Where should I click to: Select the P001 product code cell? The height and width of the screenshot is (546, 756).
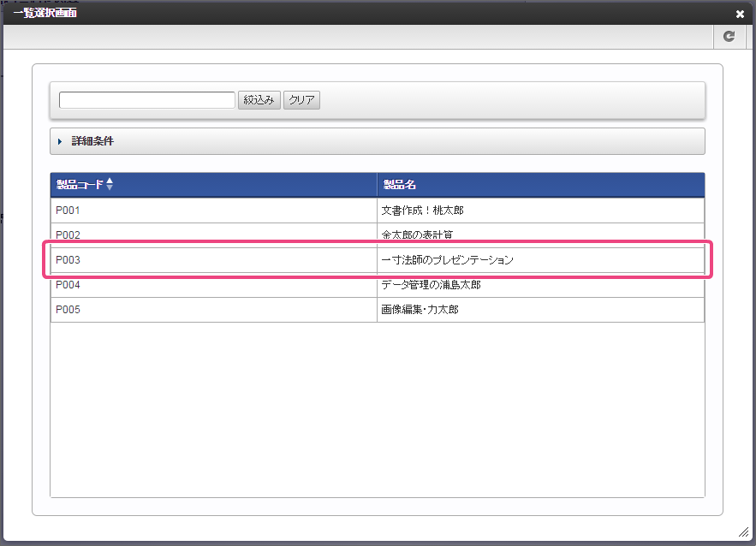point(213,211)
